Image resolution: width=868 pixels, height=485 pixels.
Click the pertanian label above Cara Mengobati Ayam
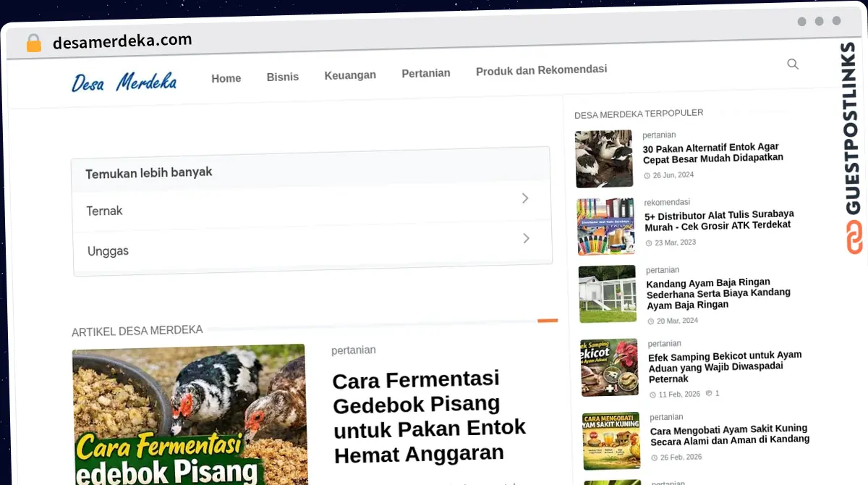(666, 417)
